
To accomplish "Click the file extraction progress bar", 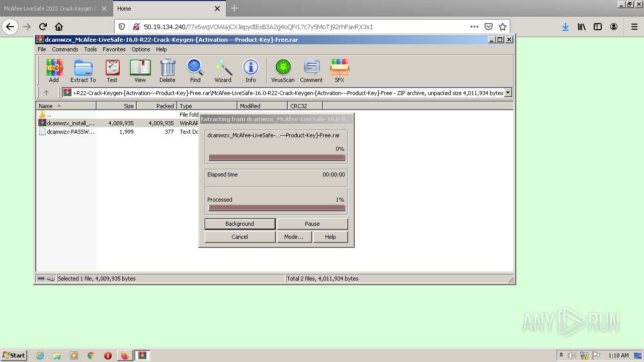I will pyautogui.click(x=277, y=157).
